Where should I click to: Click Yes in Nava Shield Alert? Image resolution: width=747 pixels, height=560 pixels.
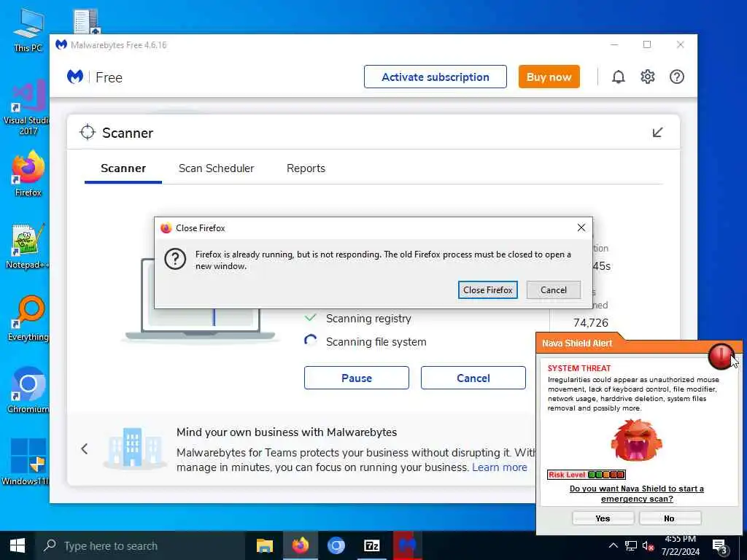[603, 518]
